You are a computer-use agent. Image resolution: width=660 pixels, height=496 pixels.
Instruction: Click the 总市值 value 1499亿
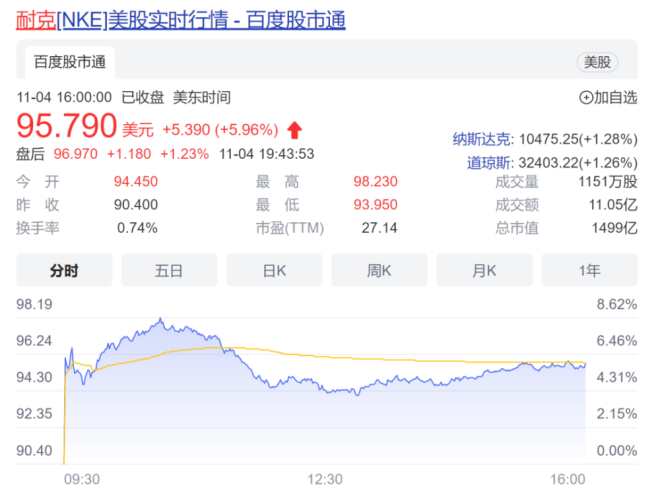pos(615,228)
